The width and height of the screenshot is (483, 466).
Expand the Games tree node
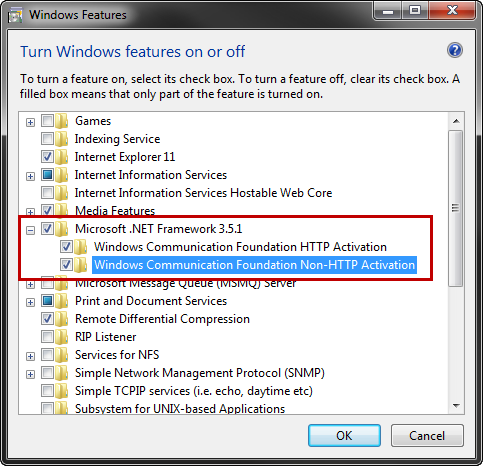tap(30, 122)
